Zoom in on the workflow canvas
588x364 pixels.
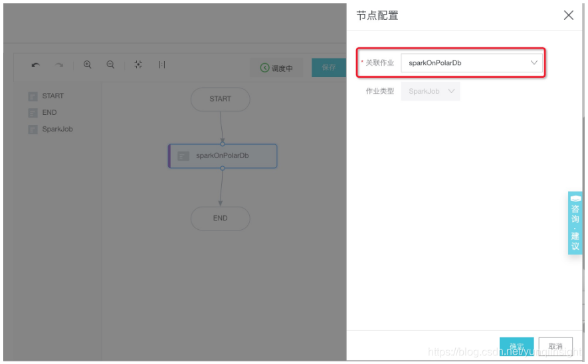click(88, 64)
